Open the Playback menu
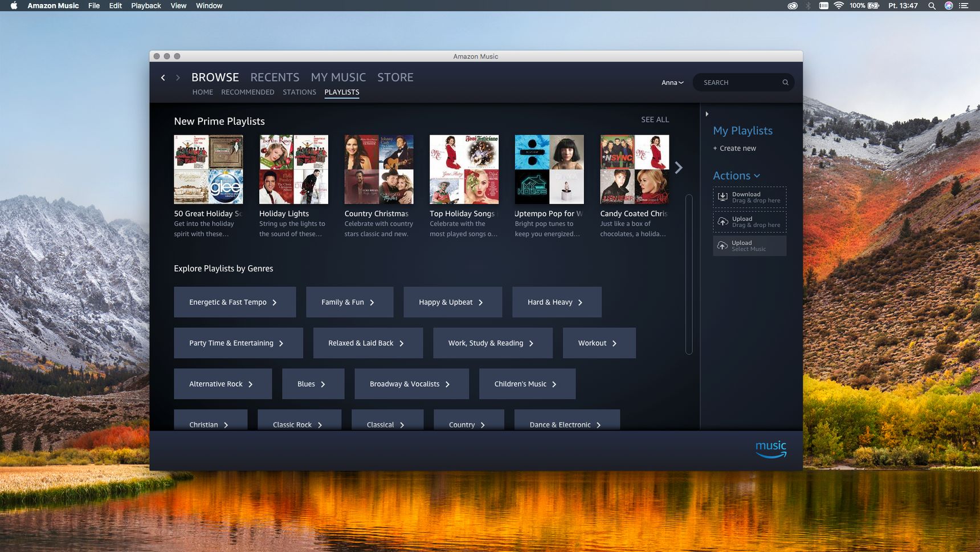This screenshot has width=980, height=552. point(146,6)
